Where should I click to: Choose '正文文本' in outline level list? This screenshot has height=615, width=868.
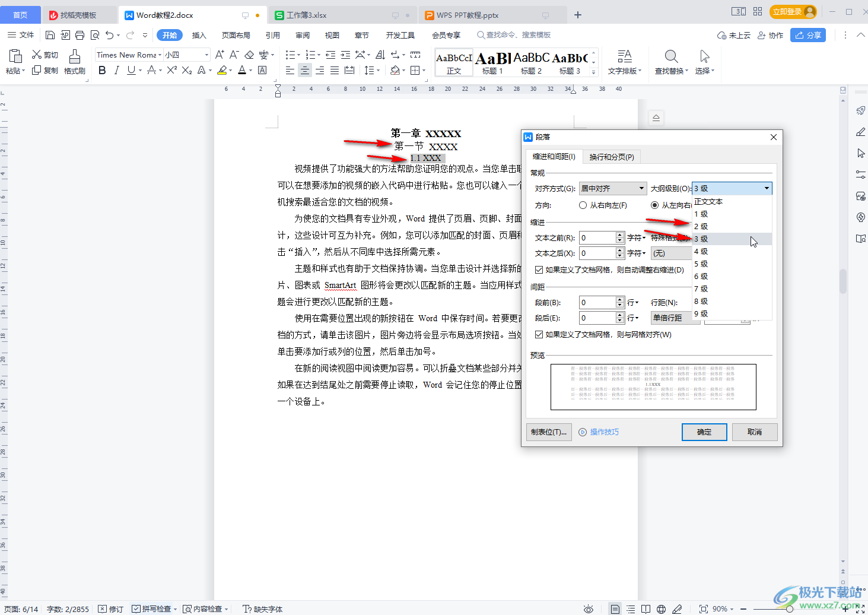coord(732,201)
